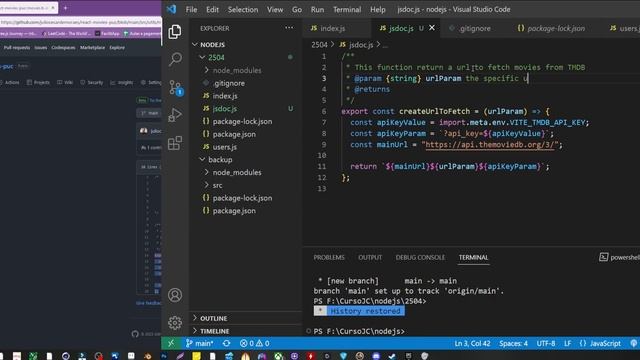Image resolution: width=640 pixels, height=360 pixels.
Task: Open the Help menu
Action: [378, 9]
